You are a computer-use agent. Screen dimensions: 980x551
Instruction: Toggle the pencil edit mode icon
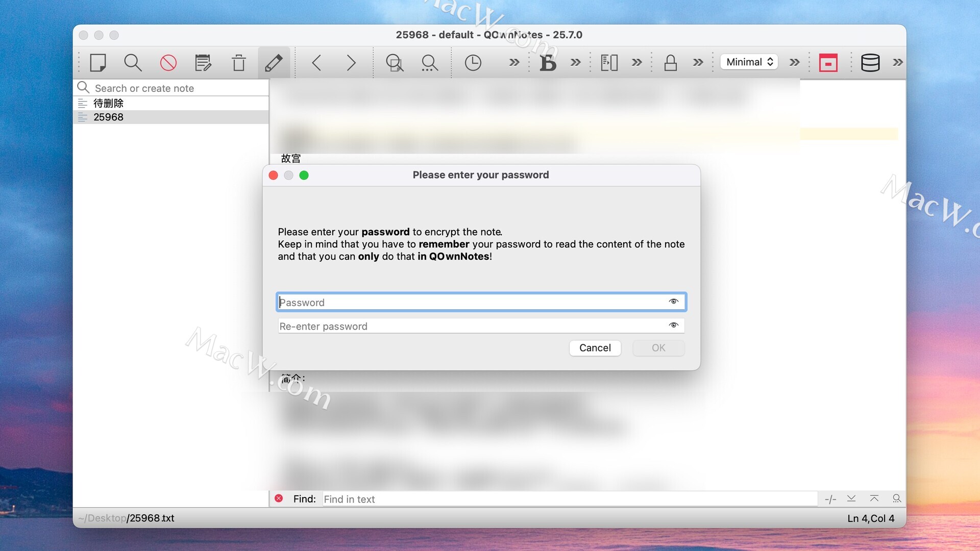point(274,63)
